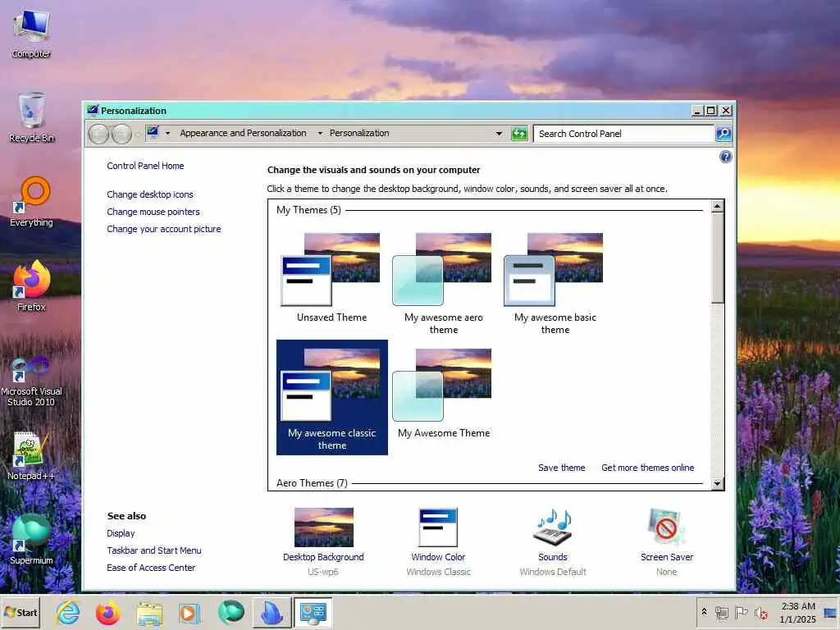Open Internet Explorer from the taskbar
This screenshot has height=630, width=840.
click(68, 613)
